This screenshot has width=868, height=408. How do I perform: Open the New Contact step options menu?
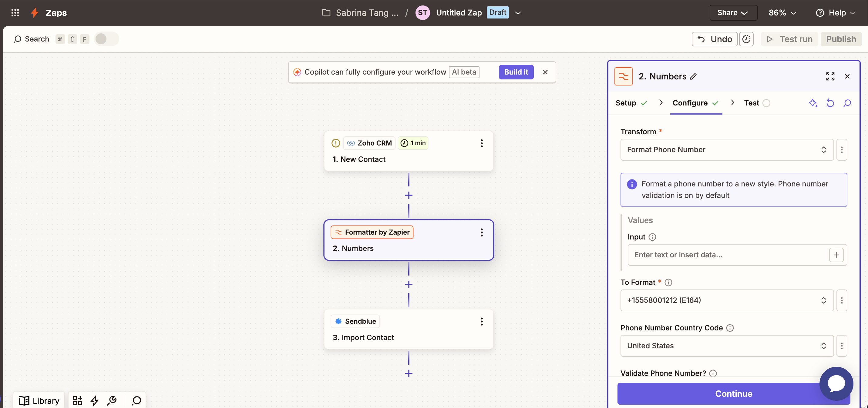482,143
